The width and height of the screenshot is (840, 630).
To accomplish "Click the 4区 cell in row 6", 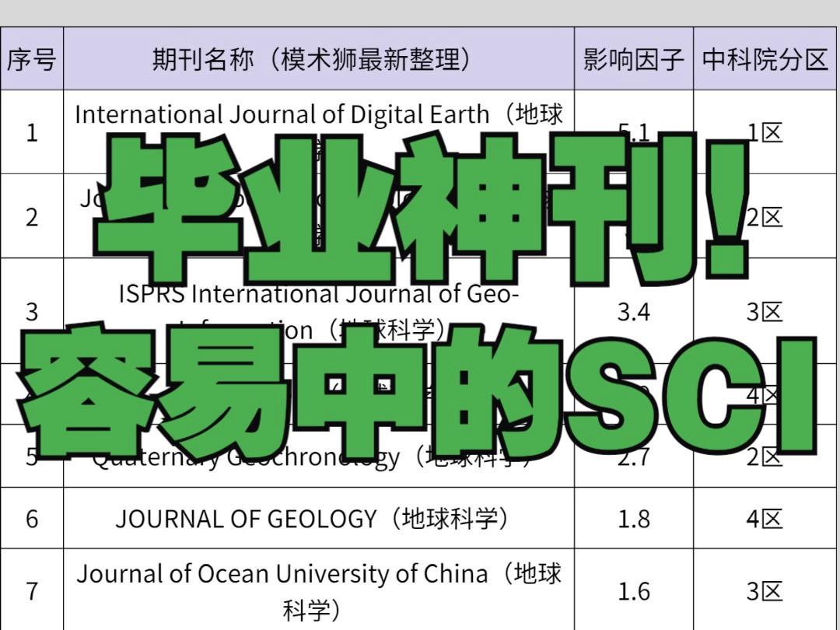I will [x=765, y=518].
